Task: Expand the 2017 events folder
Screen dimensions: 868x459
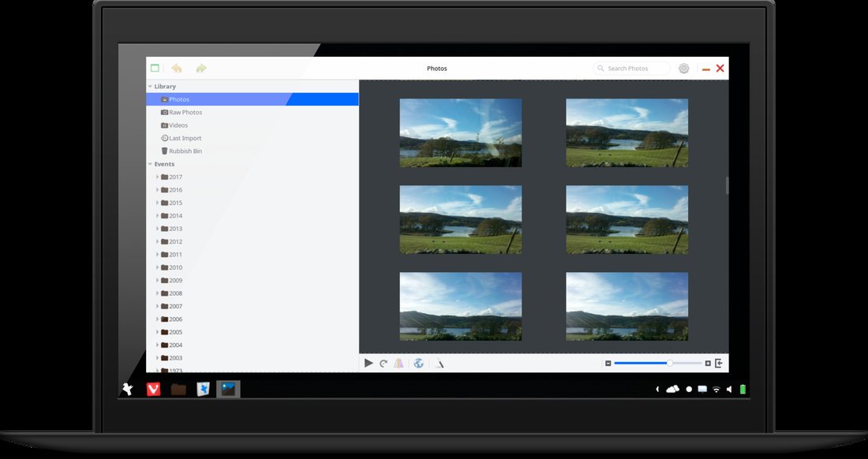Action: (159, 177)
